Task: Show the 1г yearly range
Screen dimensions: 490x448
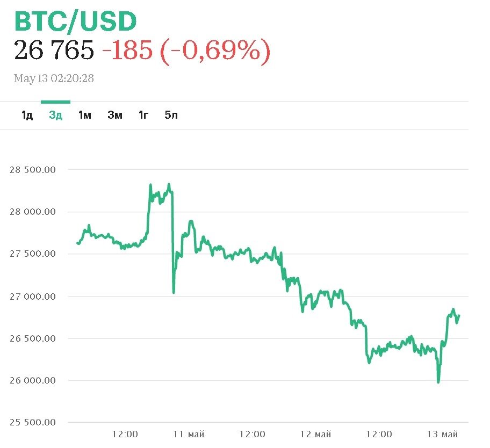Action: pyautogui.click(x=143, y=115)
